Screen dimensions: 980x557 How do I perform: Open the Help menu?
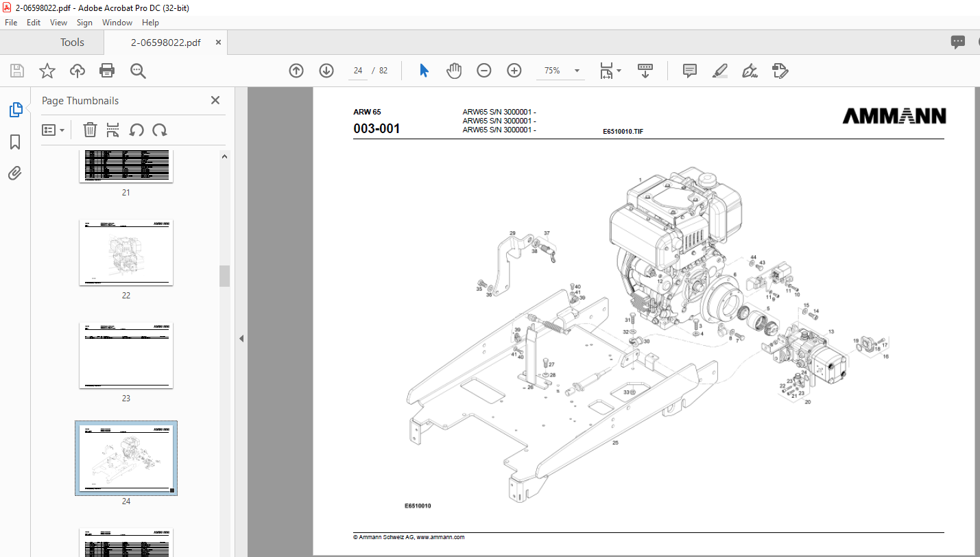[x=150, y=23]
